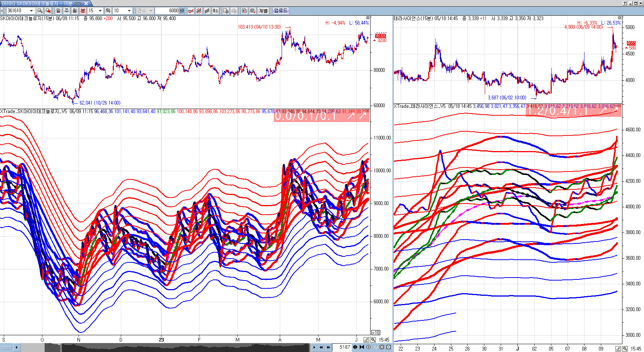Toggle the minute (분) chart period
The width and height of the screenshot is (644, 352).
83,11
